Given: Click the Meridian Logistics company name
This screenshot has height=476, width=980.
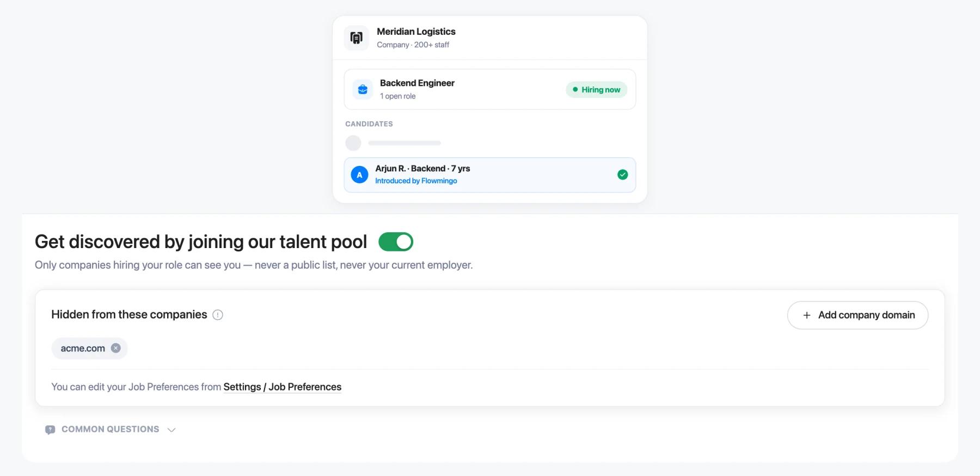Looking at the screenshot, I should [x=416, y=32].
